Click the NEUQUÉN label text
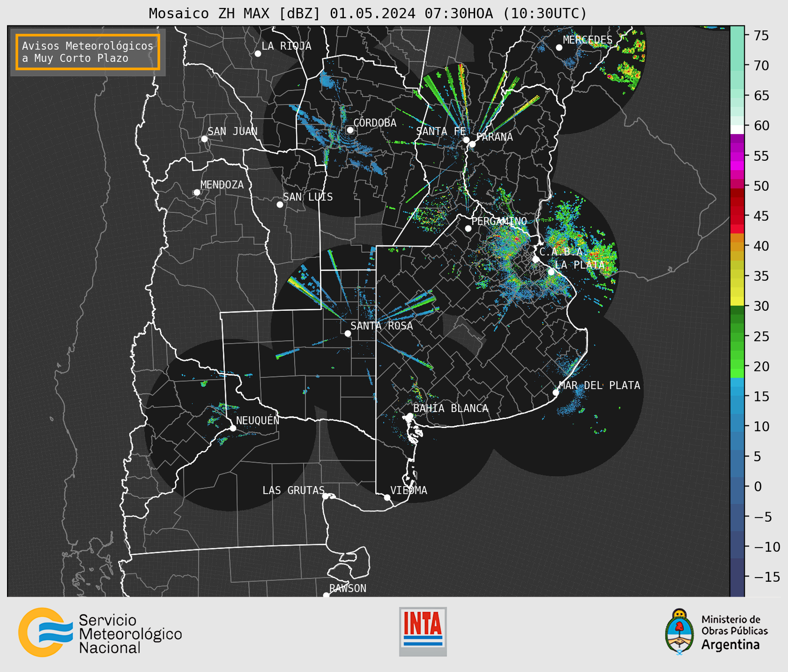 [x=257, y=420]
